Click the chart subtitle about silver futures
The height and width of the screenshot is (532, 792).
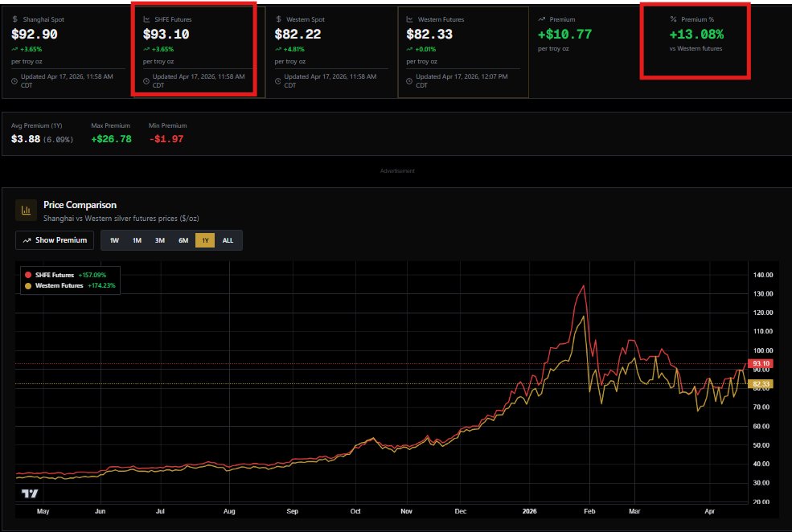click(x=121, y=219)
